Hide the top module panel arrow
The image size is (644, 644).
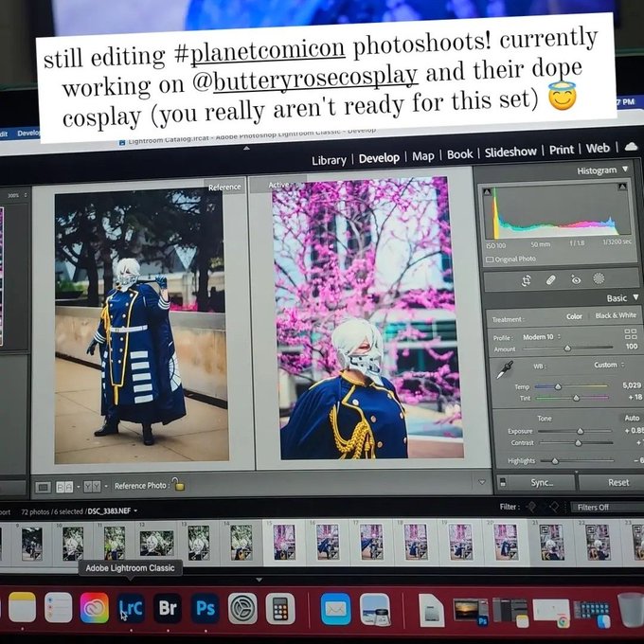point(246,148)
